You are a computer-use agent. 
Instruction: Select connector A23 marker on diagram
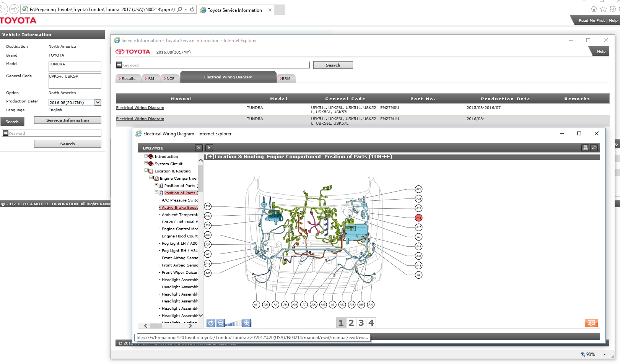point(419,199)
